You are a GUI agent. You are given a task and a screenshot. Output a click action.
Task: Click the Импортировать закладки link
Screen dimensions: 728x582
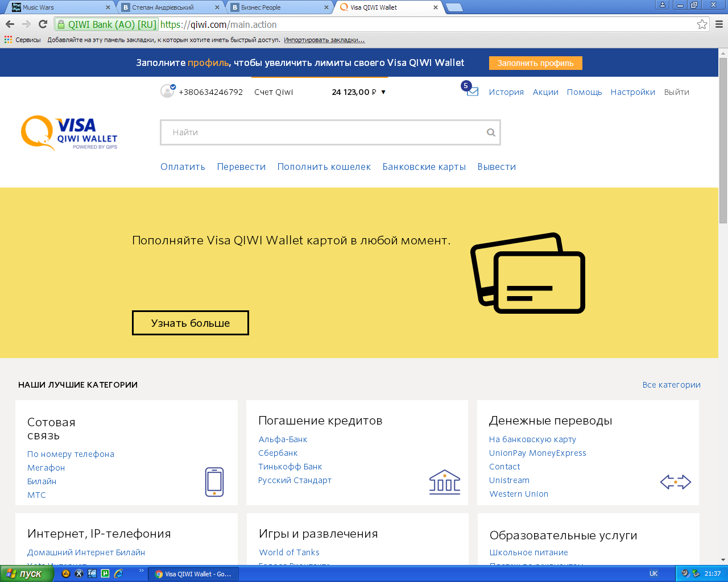[x=324, y=40]
